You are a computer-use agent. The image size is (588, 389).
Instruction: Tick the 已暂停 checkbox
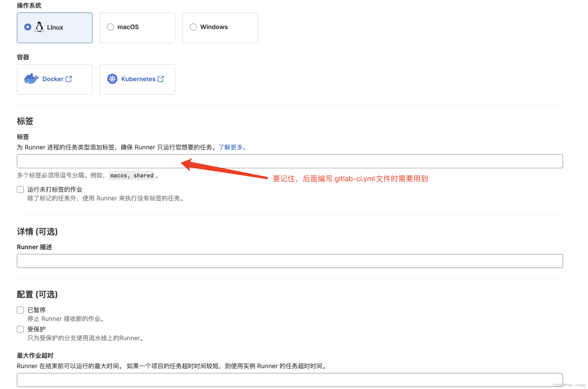point(20,310)
